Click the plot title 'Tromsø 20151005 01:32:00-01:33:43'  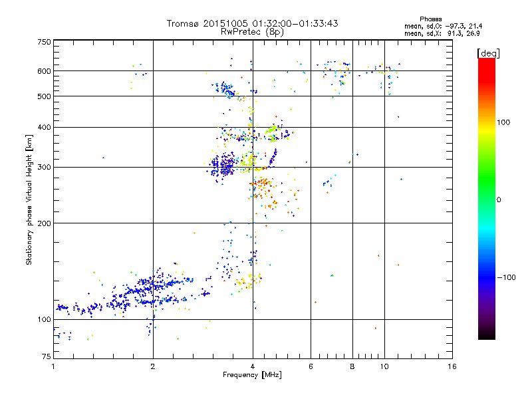252,23
